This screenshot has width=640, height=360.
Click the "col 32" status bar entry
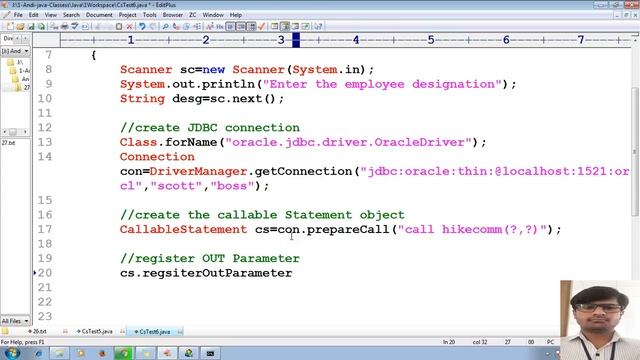480,342
